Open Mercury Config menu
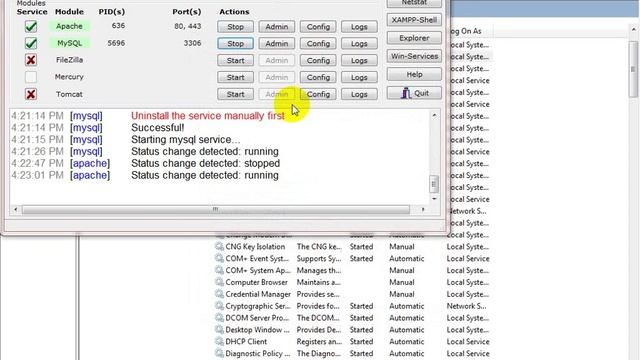 click(318, 77)
